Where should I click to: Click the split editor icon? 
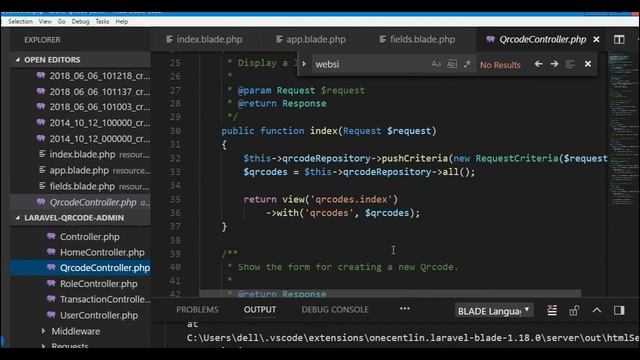point(619,40)
